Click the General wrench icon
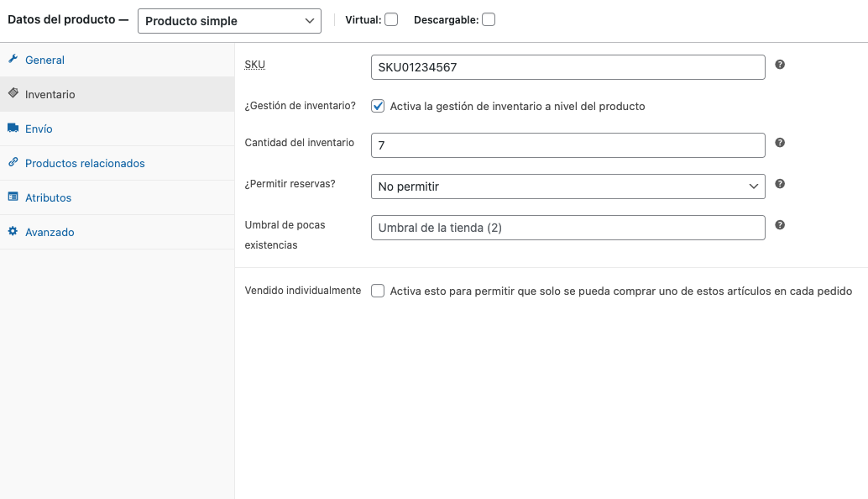Image resolution: width=868 pixels, height=499 pixels. pos(13,60)
